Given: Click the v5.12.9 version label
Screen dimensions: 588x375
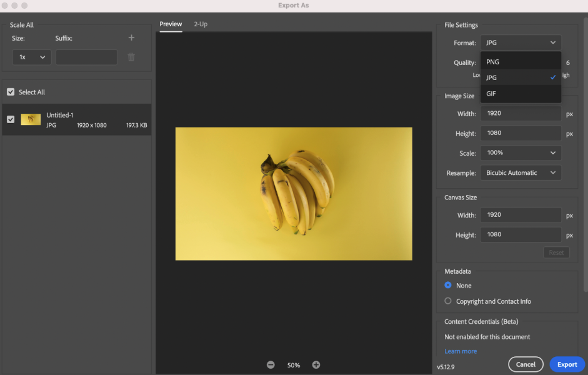Looking at the screenshot, I should 446,367.
